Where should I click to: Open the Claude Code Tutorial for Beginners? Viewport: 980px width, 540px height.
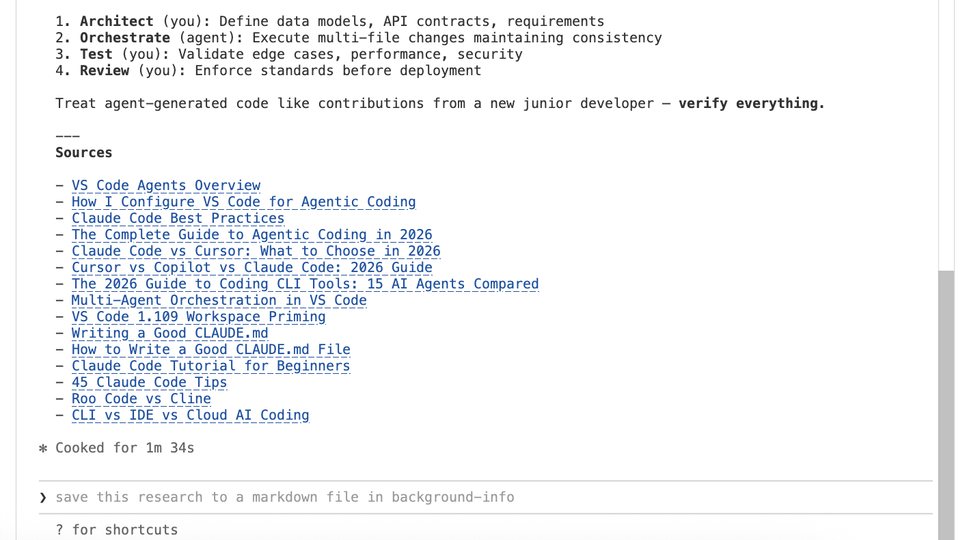coord(210,366)
